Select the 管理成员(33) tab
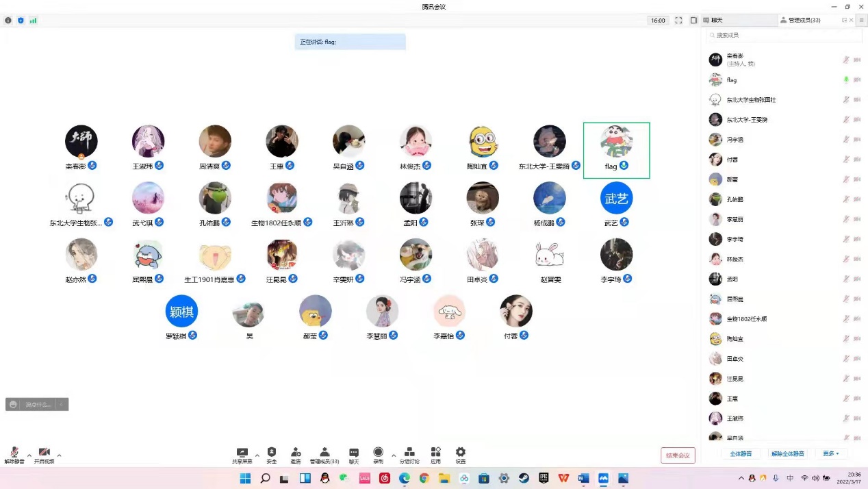The image size is (868, 489). 804,21
